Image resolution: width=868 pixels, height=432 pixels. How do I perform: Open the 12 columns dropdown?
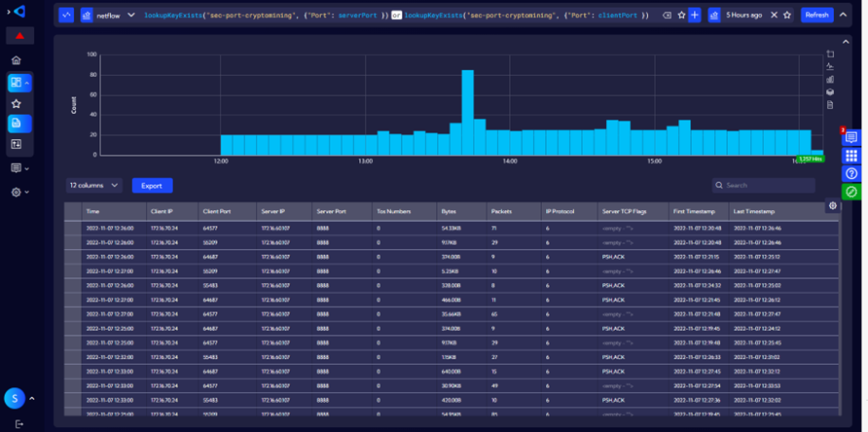click(x=94, y=185)
